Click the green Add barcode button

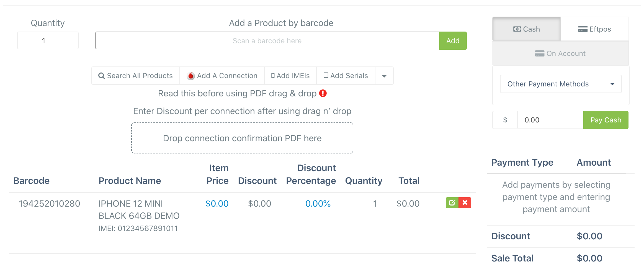click(x=453, y=41)
